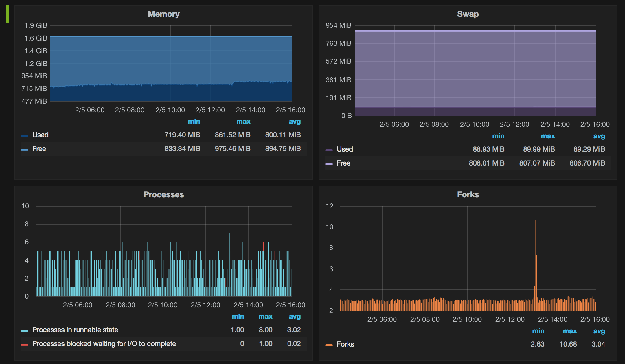The height and width of the screenshot is (364, 625).
Task: Sort Memory legend by max column
Action: tap(243, 122)
